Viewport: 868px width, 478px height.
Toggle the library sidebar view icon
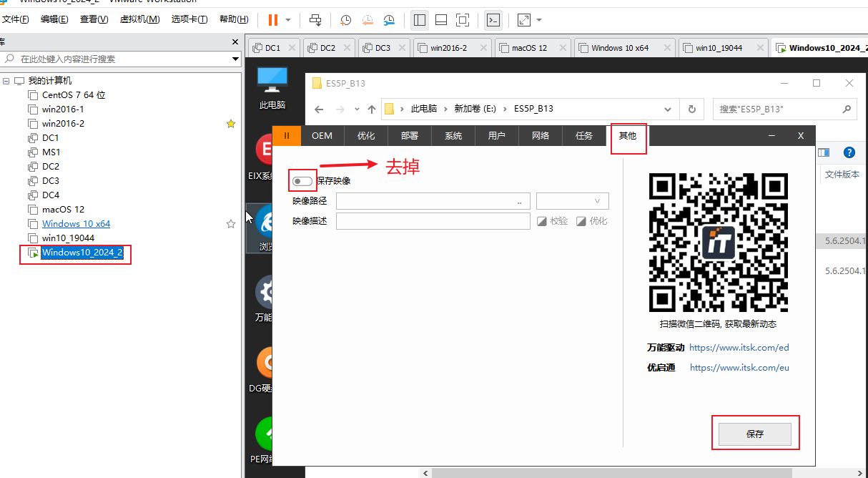click(420, 20)
